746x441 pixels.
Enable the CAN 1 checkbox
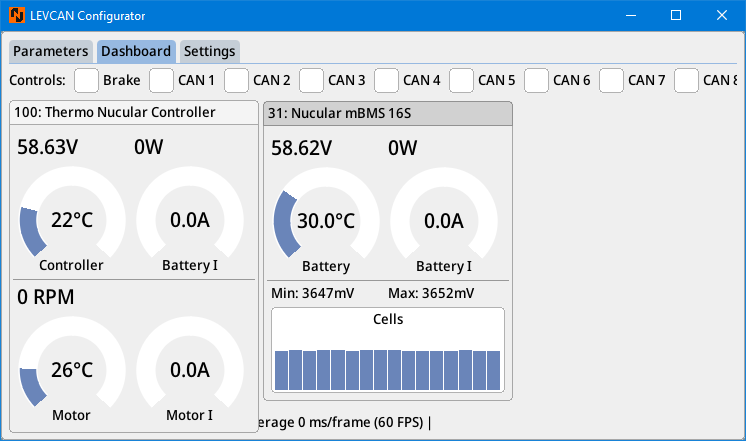[162, 80]
